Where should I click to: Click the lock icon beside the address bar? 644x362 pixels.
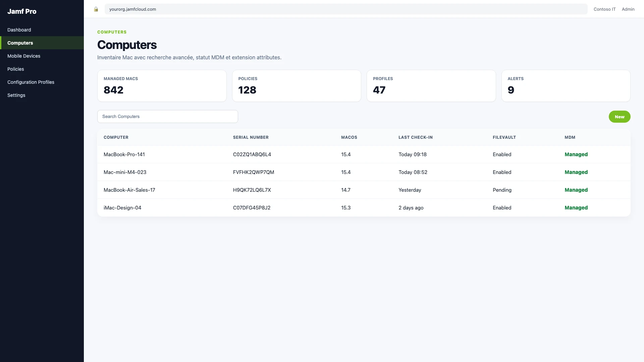pos(96,9)
